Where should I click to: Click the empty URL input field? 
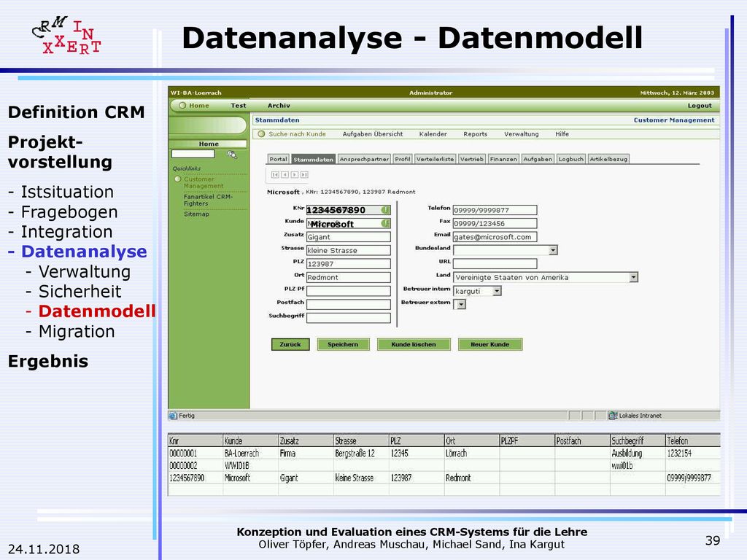coord(495,264)
